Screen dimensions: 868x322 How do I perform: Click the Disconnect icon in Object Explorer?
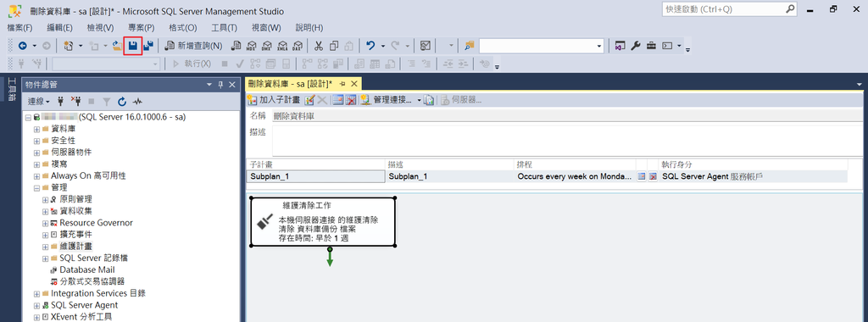pyautogui.click(x=76, y=101)
